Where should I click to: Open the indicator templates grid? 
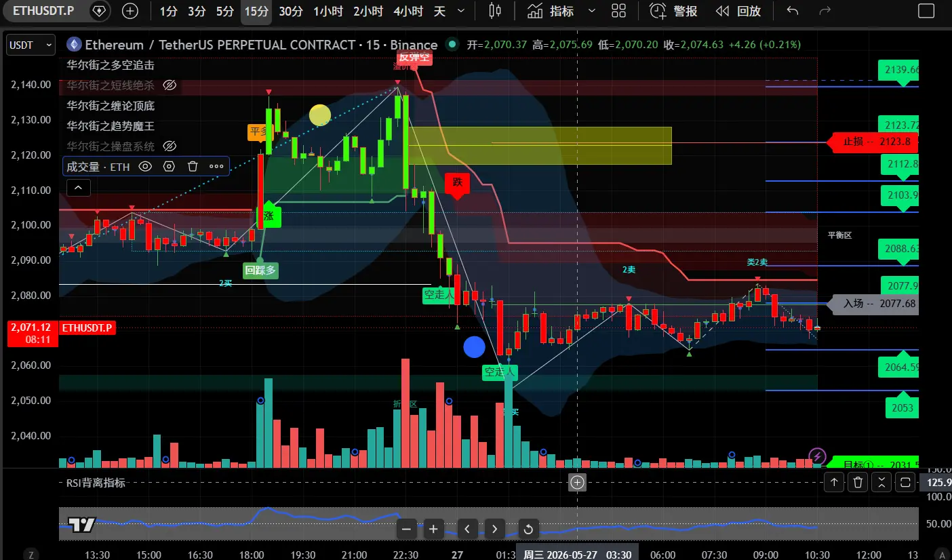(618, 11)
